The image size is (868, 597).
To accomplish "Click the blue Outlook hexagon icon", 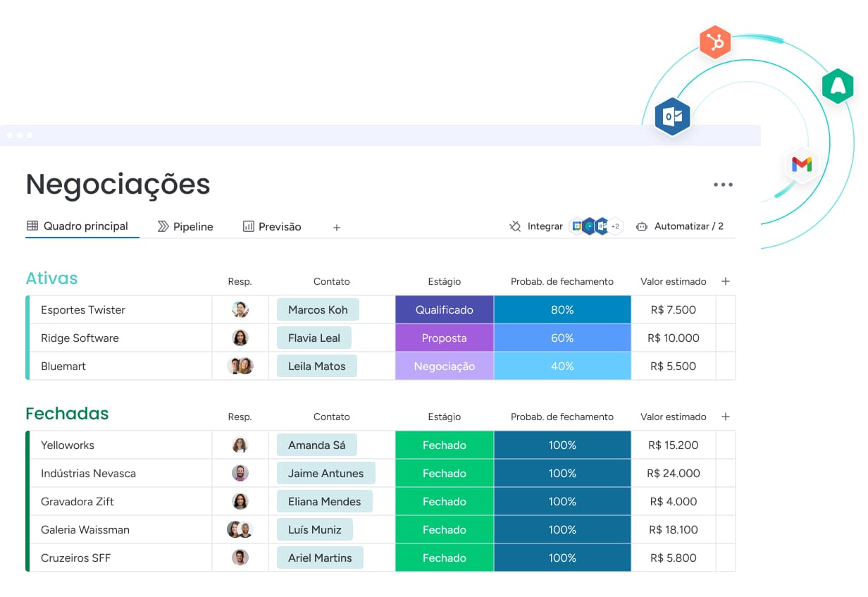I will pos(672,116).
